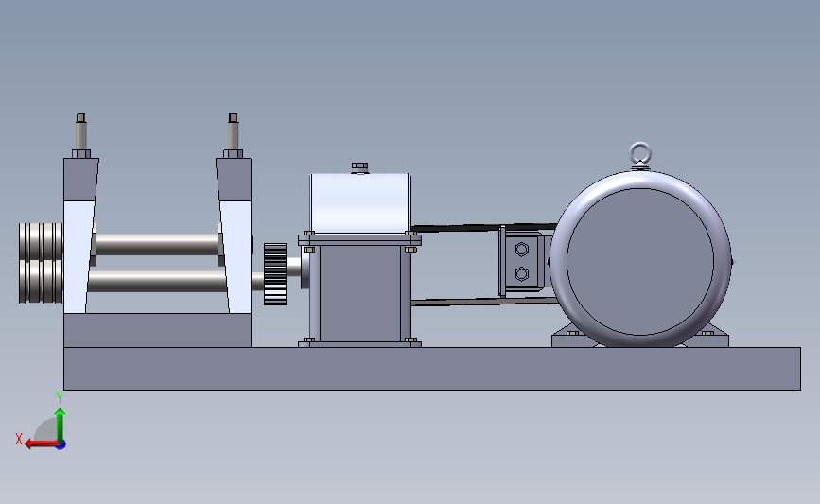Screen dimensions: 820x504
Task: Click the Y axis label of triad
Action: [x=59, y=398]
